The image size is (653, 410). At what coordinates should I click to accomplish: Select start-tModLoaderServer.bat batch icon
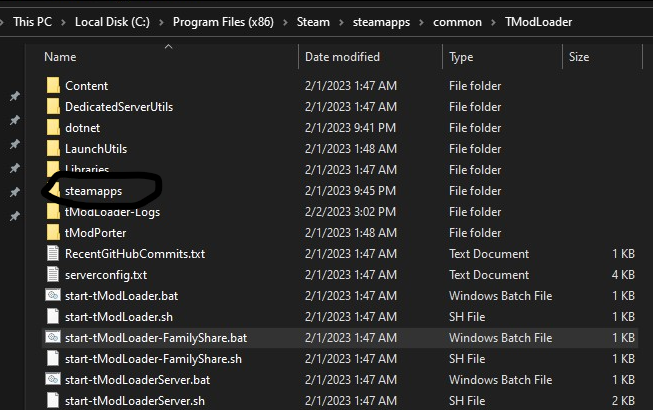click(53, 379)
